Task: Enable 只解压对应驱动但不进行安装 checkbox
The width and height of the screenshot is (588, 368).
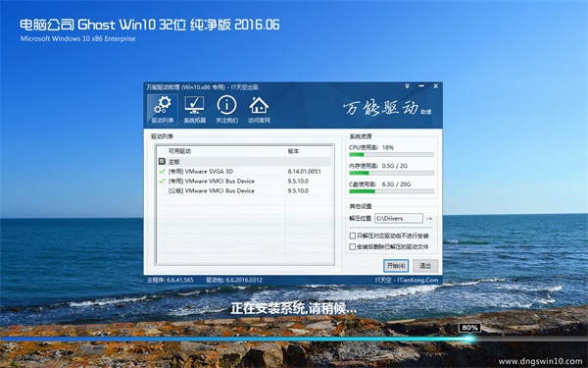Action: (352, 236)
